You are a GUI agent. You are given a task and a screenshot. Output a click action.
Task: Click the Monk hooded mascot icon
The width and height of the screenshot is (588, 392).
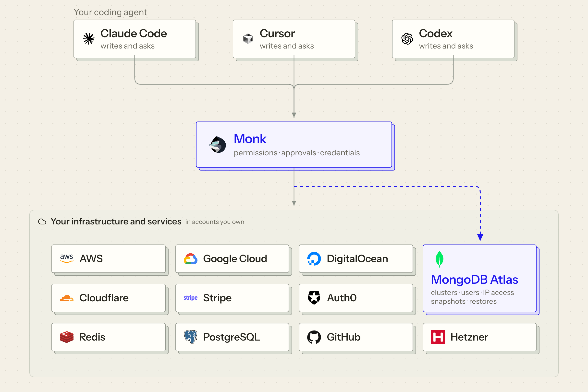tap(218, 145)
